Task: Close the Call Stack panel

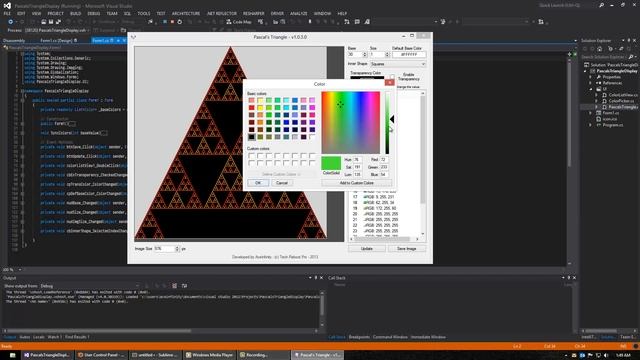Action: pos(574,278)
